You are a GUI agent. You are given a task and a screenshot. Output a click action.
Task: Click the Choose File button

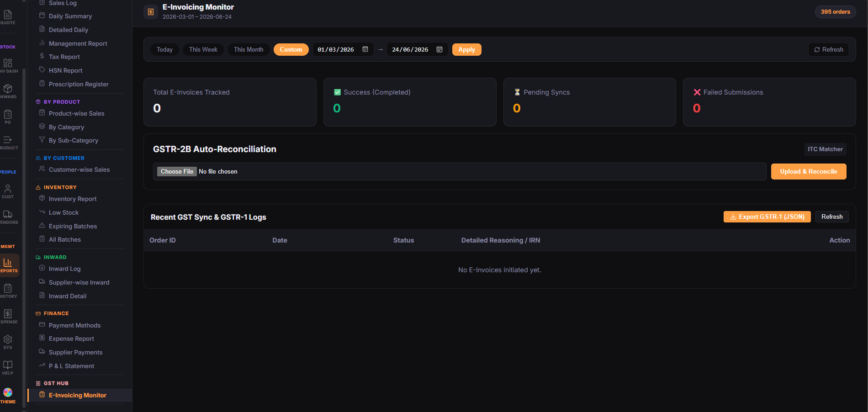(x=177, y=171)
